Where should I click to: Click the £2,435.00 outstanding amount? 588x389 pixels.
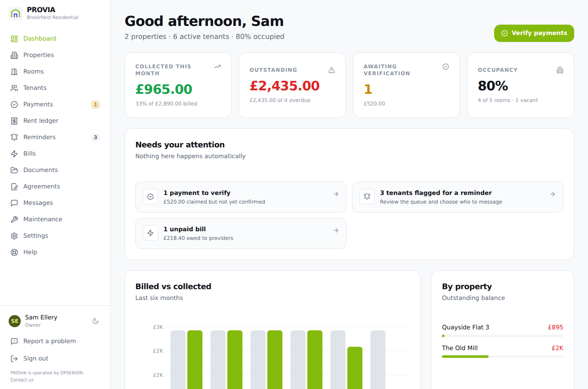tap(284, 86)
